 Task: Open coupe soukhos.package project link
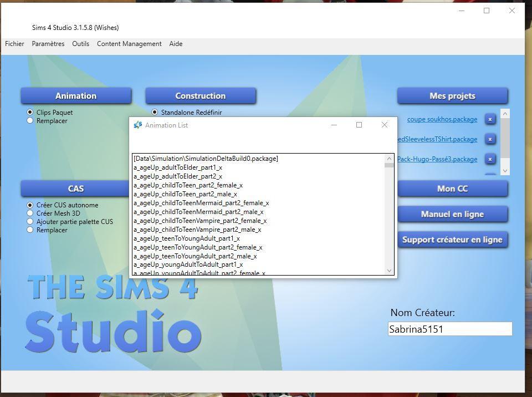pos(442,120)
